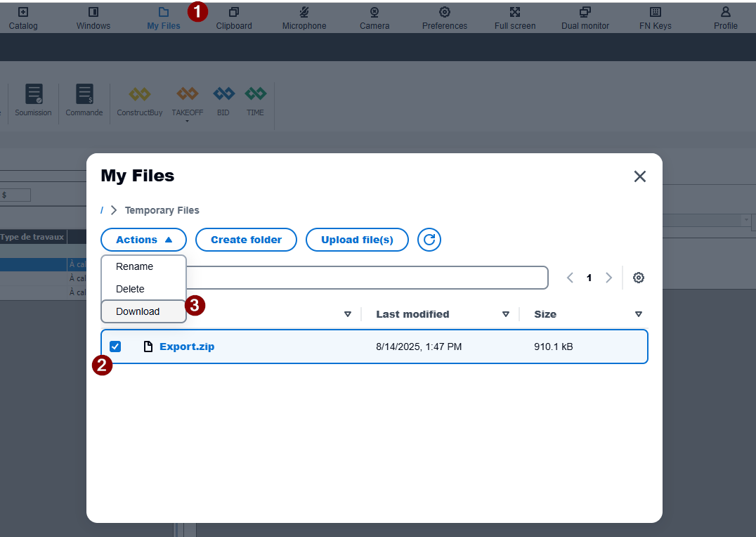Uncheck the Export.zip file checkbox

(x=115, y=347)
